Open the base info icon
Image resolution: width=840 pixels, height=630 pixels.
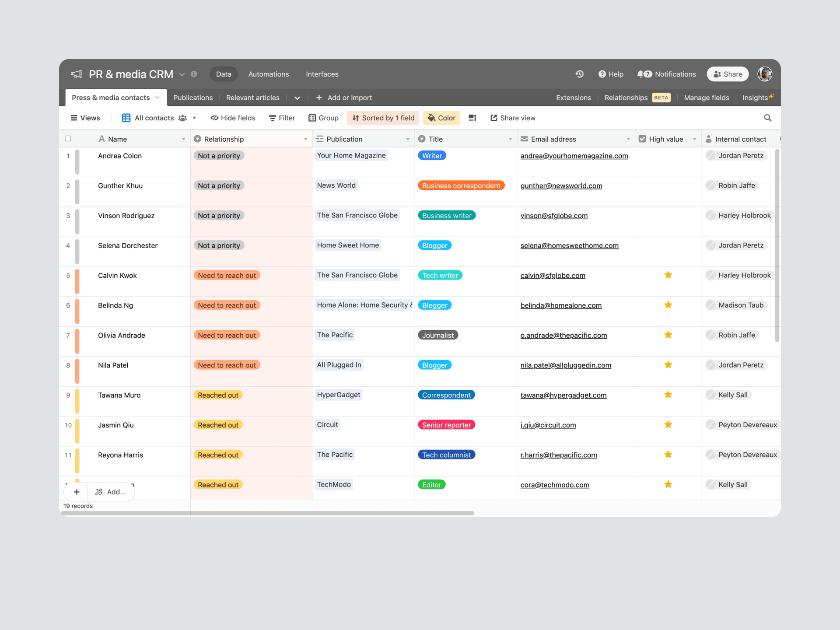(194, 74)
